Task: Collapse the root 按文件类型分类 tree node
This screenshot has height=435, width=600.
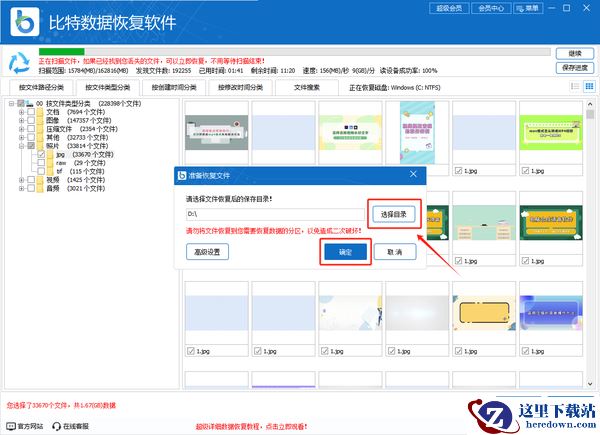Action: (x=11, y=103)
